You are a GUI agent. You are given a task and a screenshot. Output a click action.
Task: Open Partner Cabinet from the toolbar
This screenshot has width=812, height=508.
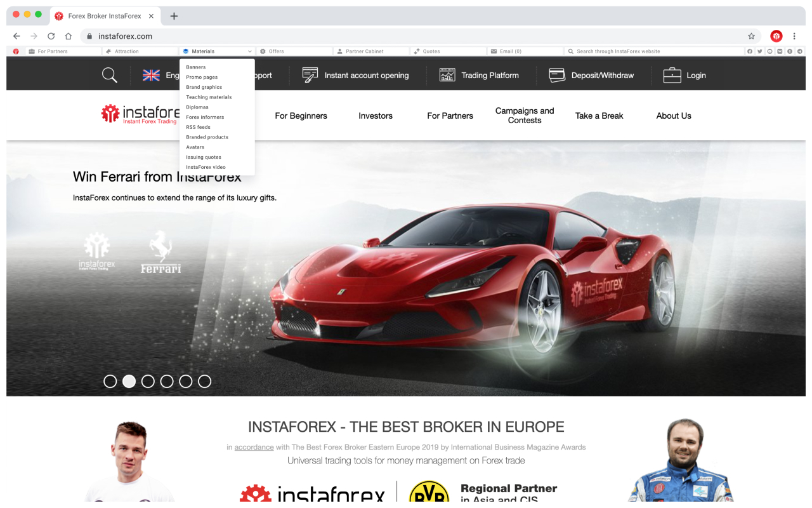(372, 51)
